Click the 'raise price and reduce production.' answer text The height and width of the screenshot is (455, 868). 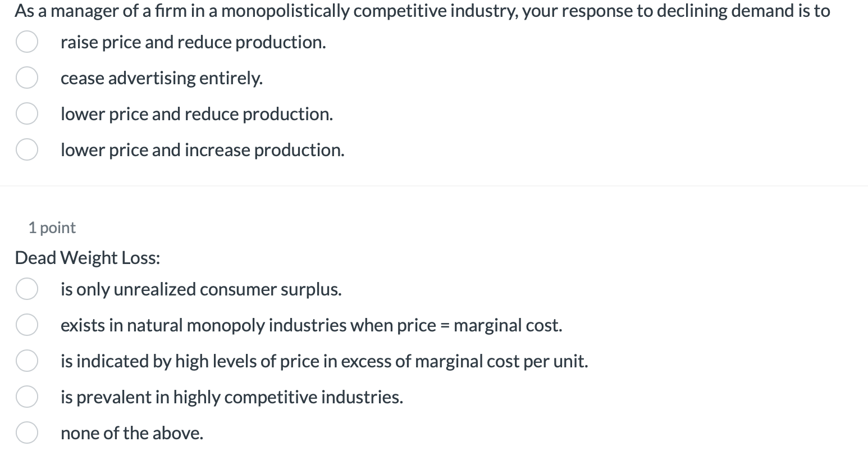pos(193,42)
